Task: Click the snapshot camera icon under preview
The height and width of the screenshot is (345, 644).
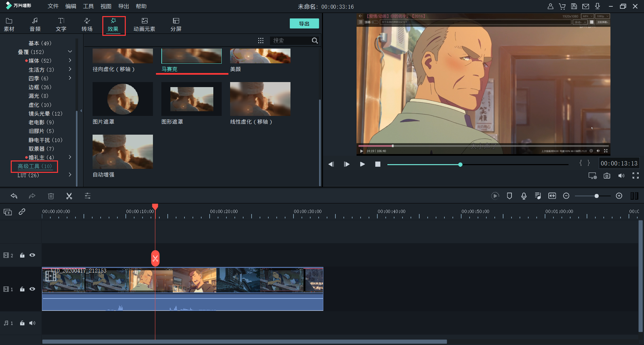Action: point(607,176)
